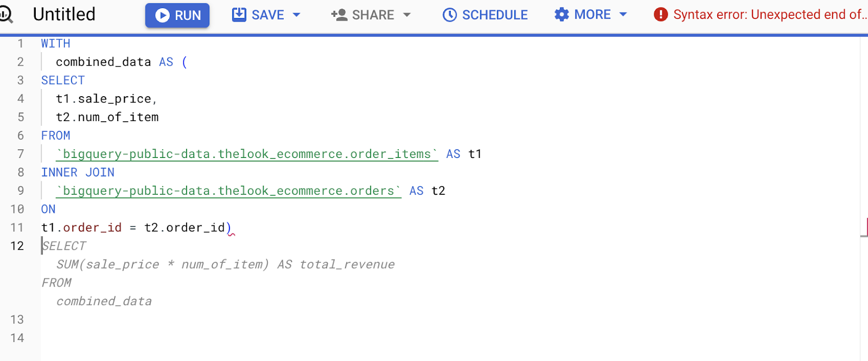Click the Untitled query name field
Viewport: 868px width, 361px height.
click(x=63, y=15)
